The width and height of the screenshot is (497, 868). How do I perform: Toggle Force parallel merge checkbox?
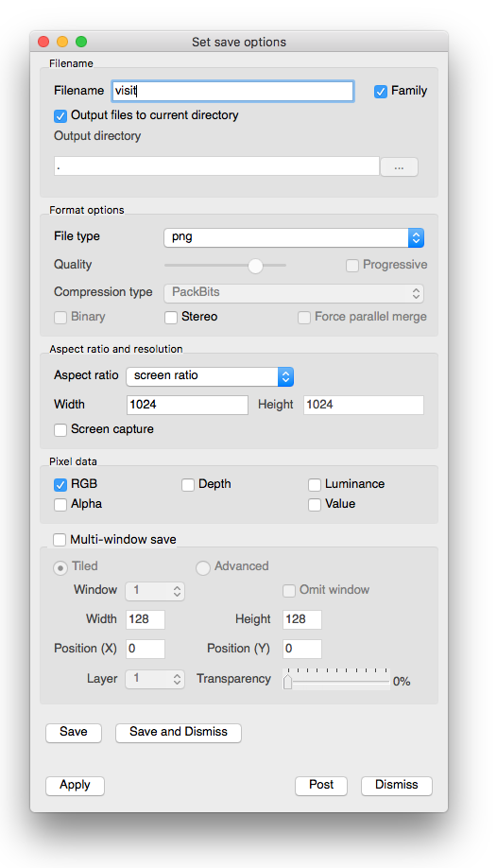304,318
